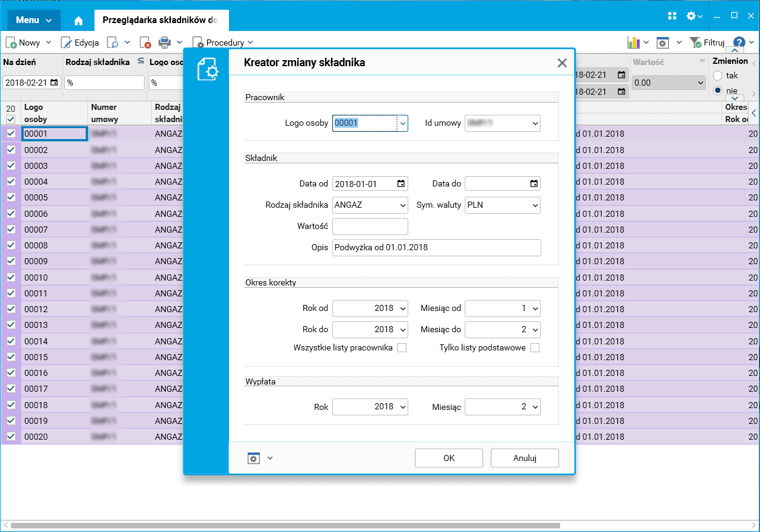Open calendar picker in Data od field

[x=401, y=183]
